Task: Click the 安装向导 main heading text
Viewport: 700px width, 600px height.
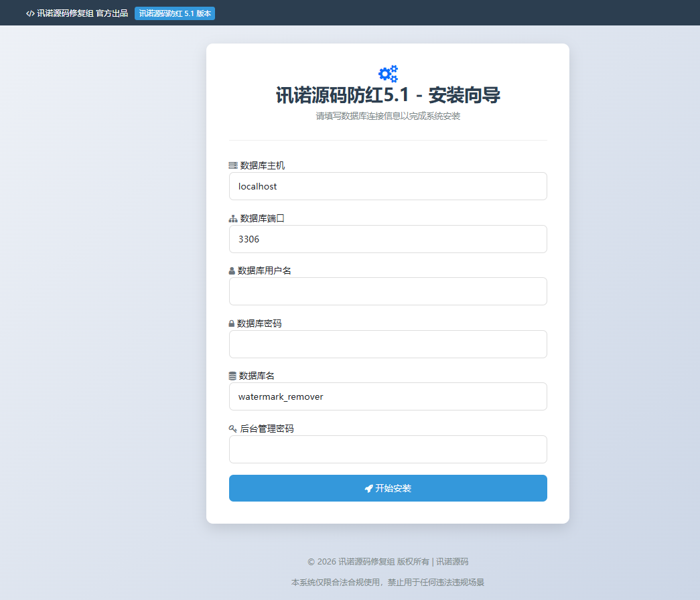Action: (x=388, y=95)
